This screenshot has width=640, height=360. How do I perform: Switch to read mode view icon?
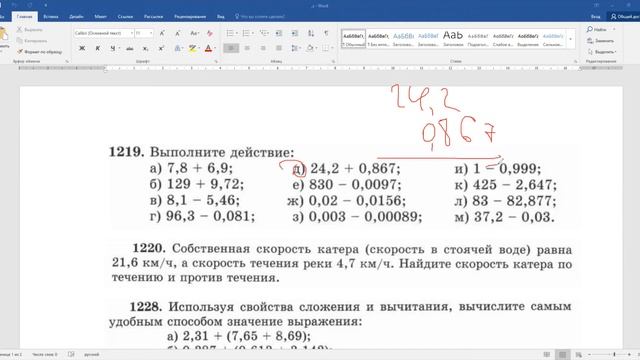pos(547,355)
